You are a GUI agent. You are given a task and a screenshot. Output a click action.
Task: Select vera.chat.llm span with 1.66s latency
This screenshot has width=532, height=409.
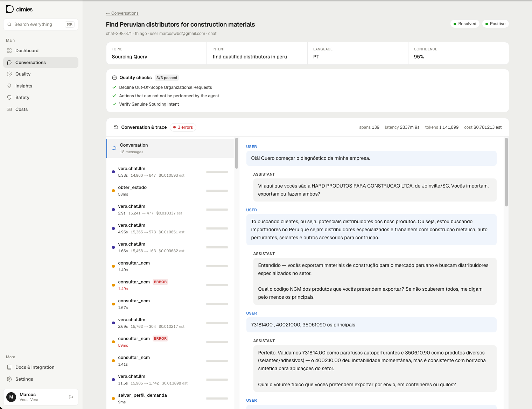tap(170, 247)
